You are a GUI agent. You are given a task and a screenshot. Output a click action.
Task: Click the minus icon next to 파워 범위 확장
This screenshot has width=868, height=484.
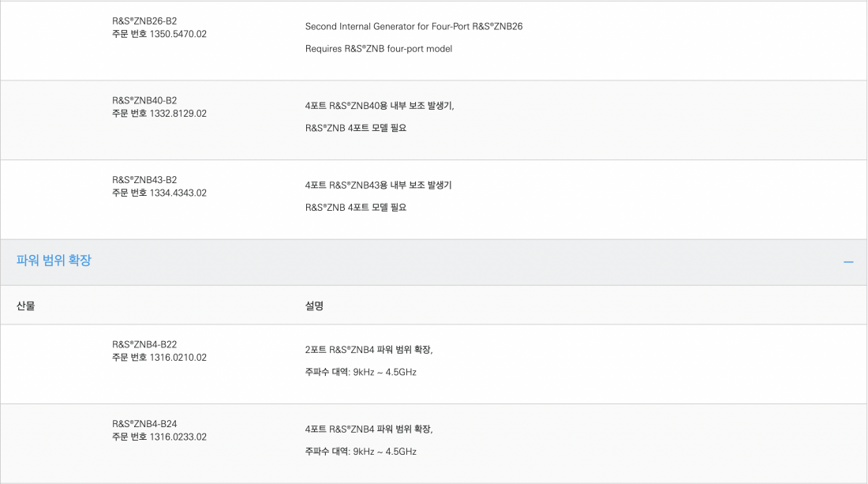click(848, 261)
